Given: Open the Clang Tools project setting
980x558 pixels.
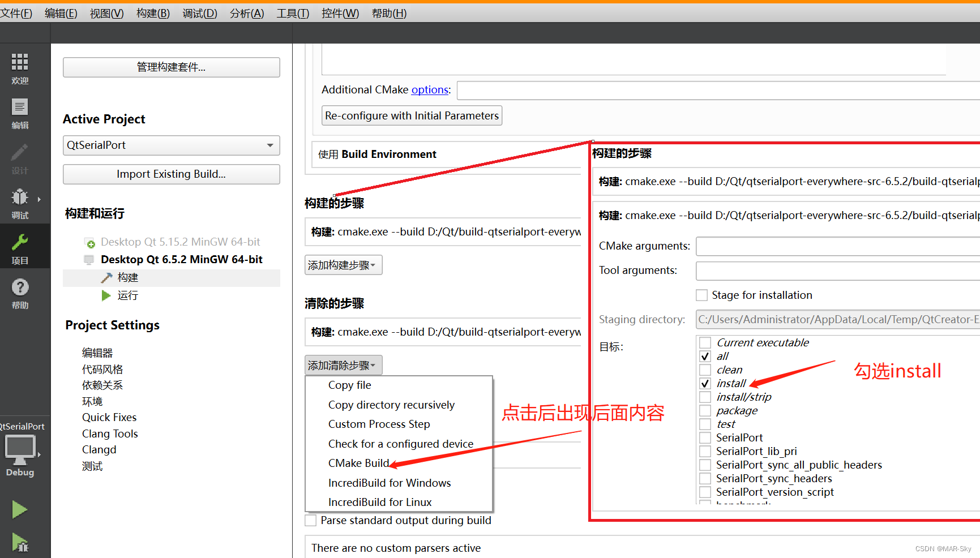Looking at the screenshot, I should tap(110, 433).
